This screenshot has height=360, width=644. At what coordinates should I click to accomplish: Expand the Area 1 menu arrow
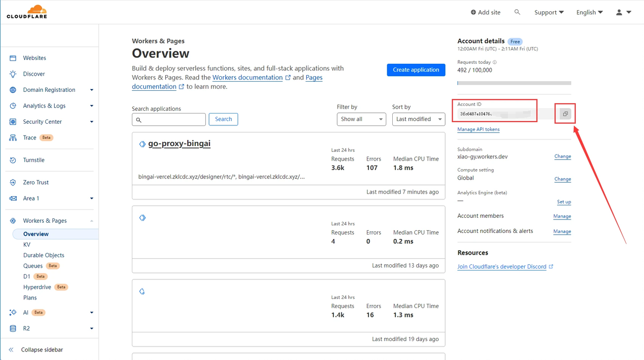click(x=92, y=198)
